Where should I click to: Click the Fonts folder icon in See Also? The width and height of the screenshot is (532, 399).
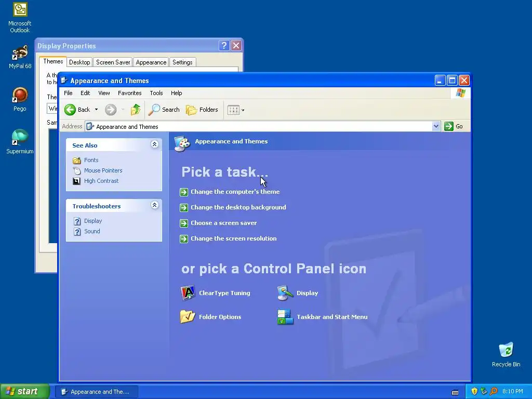point(77,160)
